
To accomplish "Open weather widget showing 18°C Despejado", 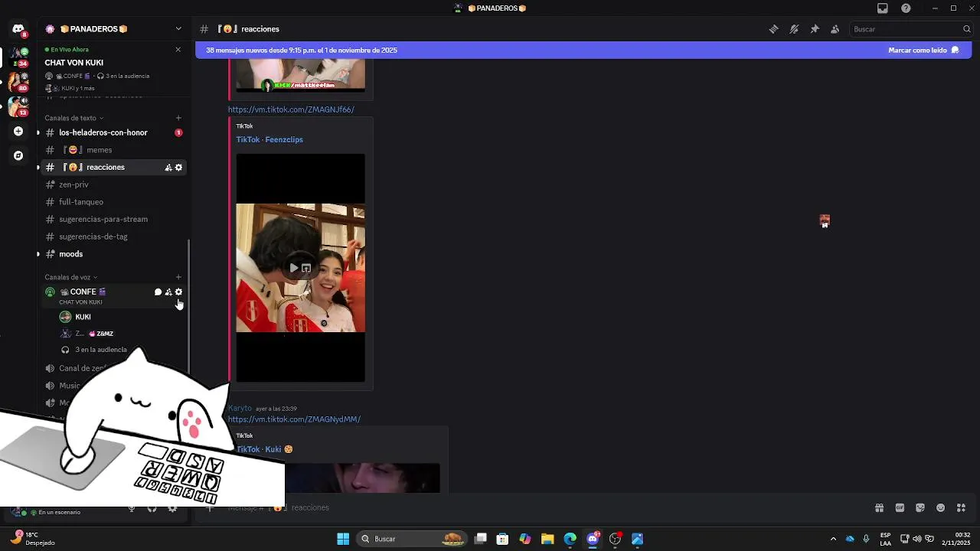I will click(32, 539).
